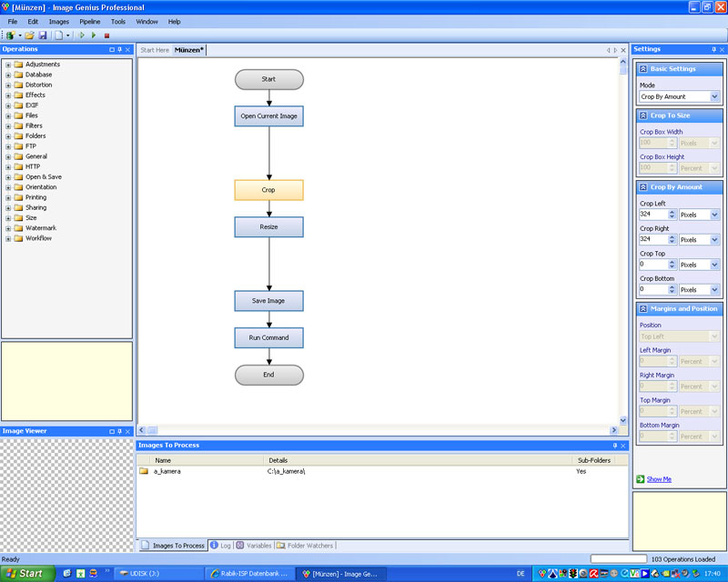Open the Log tab
Screen dimensions: 728x582
220,546
